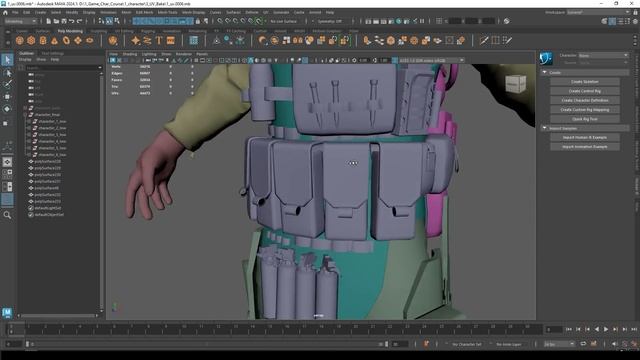Add a polygon cone from the shelf
Image resolution: width=640 pixels, height=360 pixels.
[x=55, y=40]
